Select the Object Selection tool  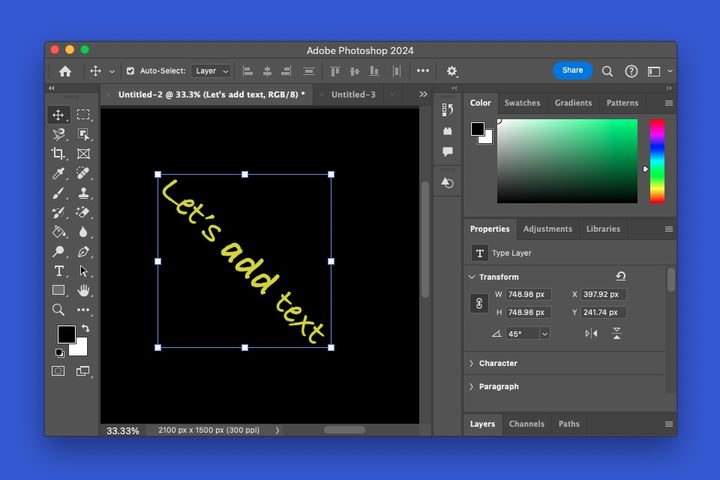coord(83,134)
